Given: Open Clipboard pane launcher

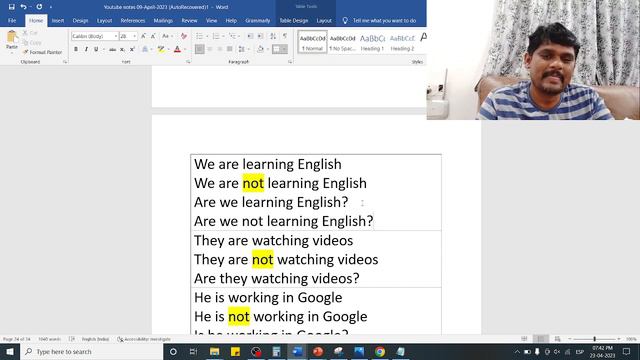Looking at the screenshot, I should pos(65,62).
